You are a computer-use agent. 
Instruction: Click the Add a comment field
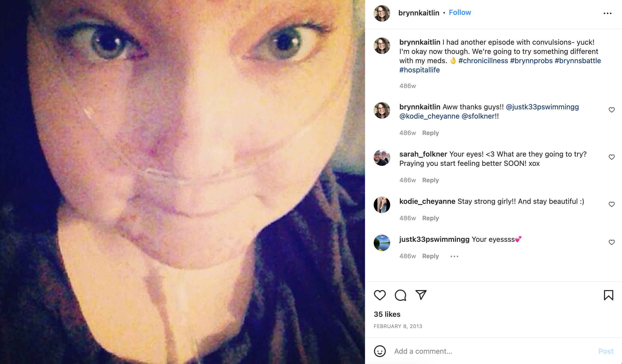[493, 351]
